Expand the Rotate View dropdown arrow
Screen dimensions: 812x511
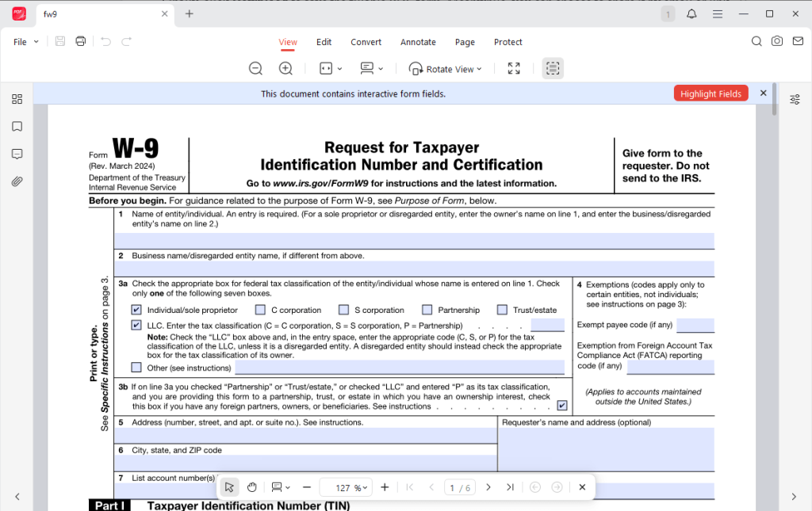pyautogui.click(x=479, y=69)
